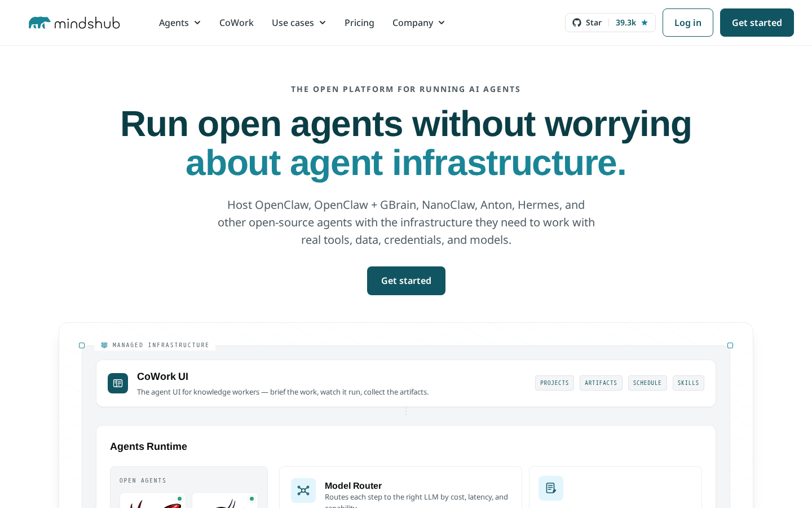Click the MANAGED INFRASTRUCTURE label
Viewport: 812px width, 508px height.
tap(161, 345)
